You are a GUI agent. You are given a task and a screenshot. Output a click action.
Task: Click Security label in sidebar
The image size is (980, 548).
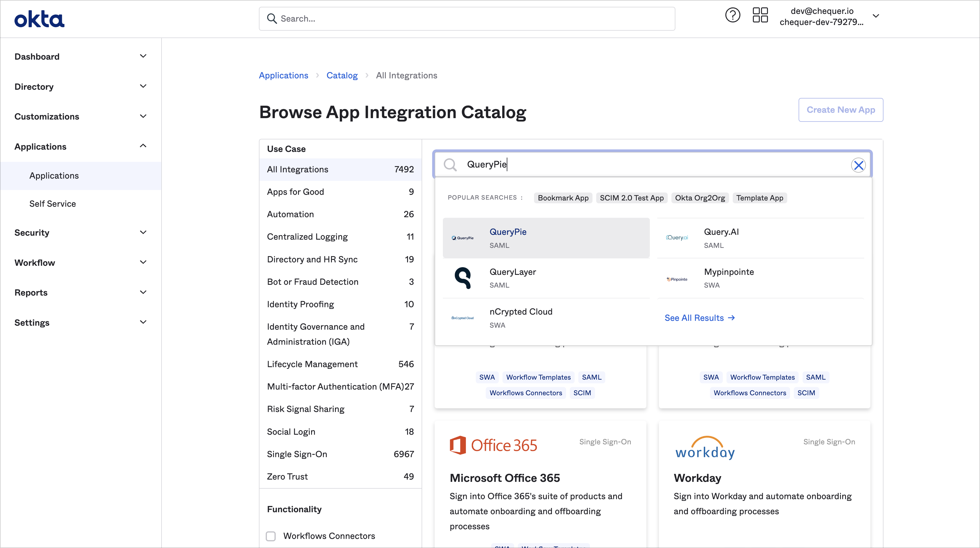coord(32,233)
